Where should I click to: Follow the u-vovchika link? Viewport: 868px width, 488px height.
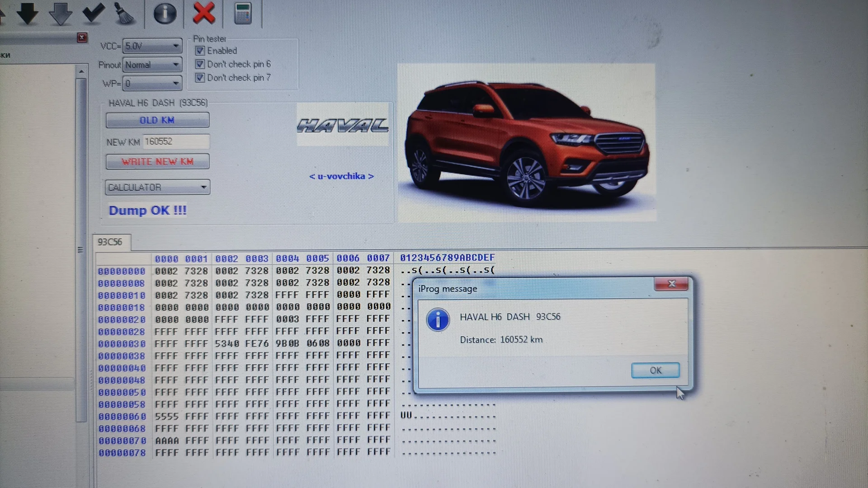click(341, 176)
